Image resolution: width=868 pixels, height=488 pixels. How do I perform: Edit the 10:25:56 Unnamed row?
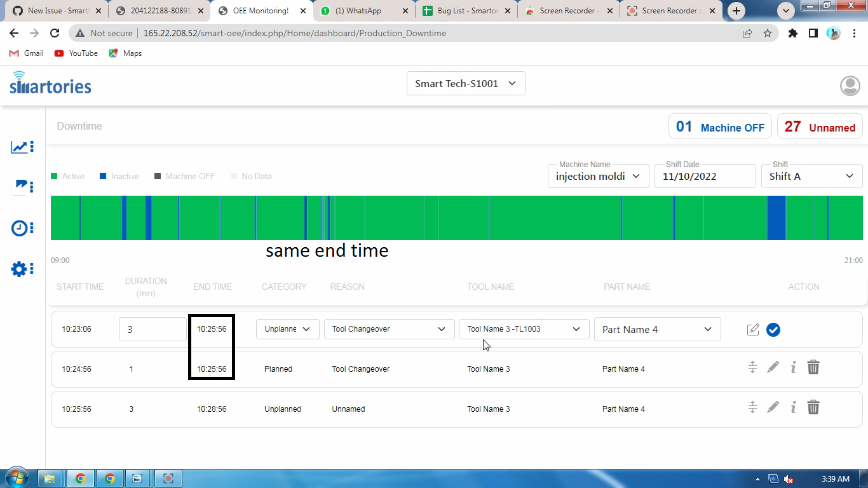coord(773,407)
